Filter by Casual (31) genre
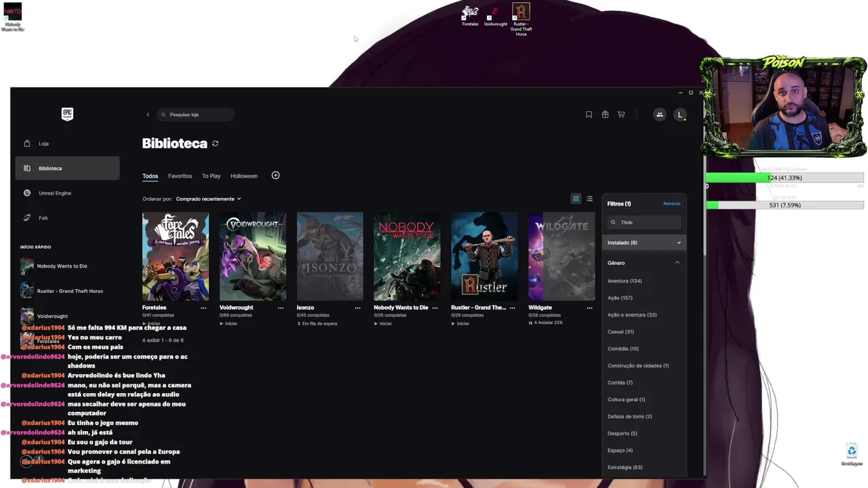This screenshot has height=488, width=868. point(620,331)
